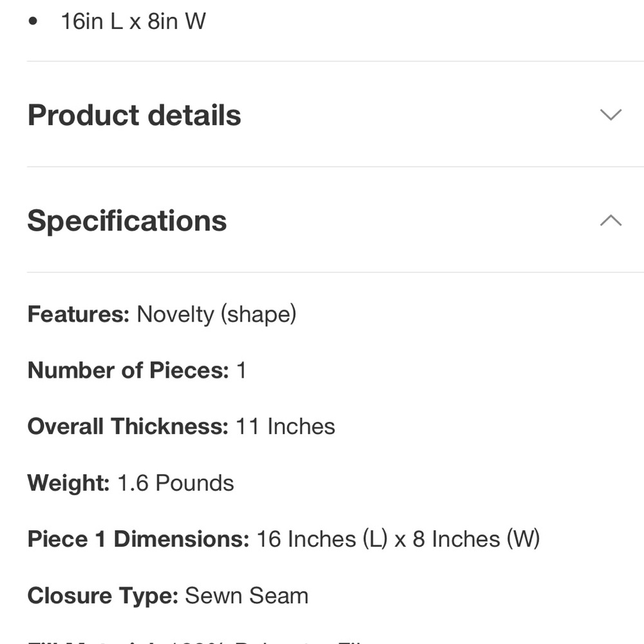Click the bold Weight label
Viewport: 644px width, 644px height.
(x=69, y=482)
